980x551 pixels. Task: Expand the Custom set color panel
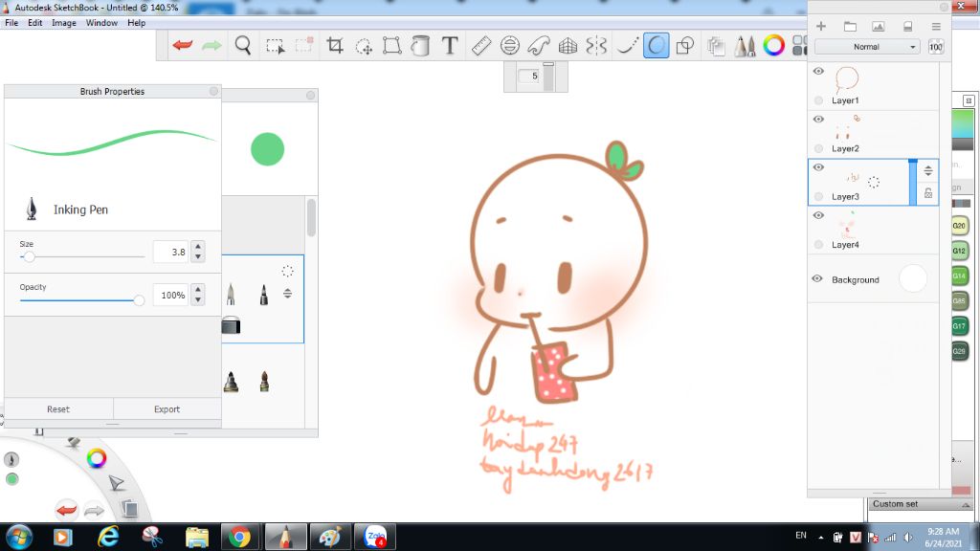click(x=966, y=504)
